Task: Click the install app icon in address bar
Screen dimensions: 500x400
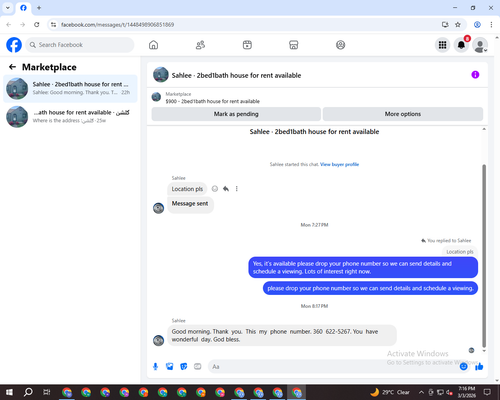Action: [x=445, y=25]
